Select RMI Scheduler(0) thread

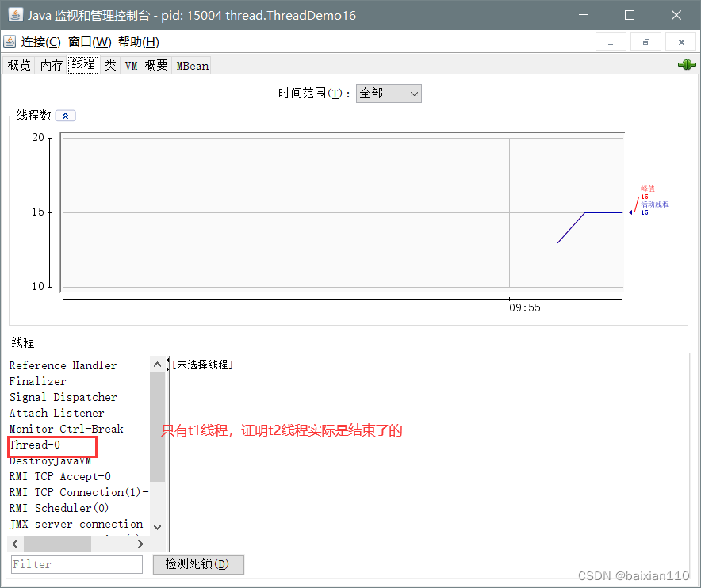point(59,509)
